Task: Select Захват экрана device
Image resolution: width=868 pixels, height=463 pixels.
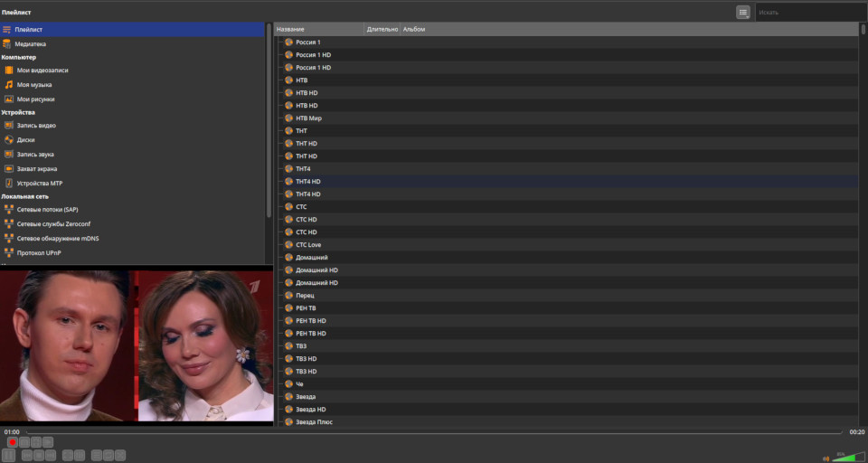Action: click(36, 168)
